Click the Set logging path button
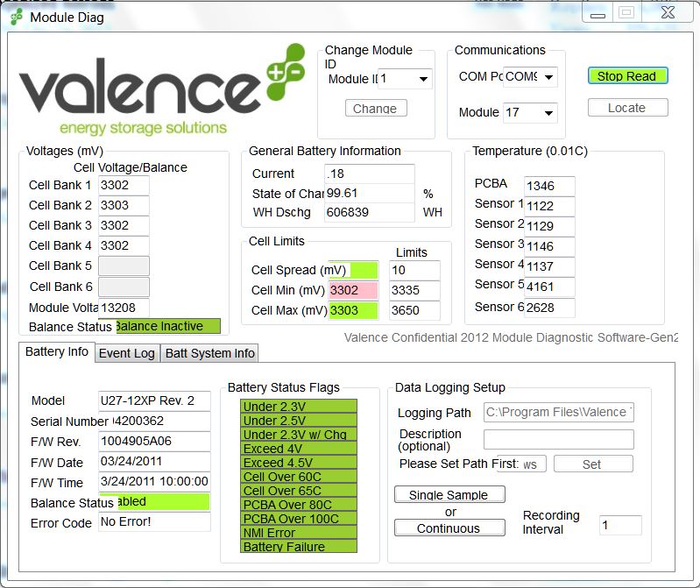This screenshot has width=700, height=588. [x=593, y=464]
